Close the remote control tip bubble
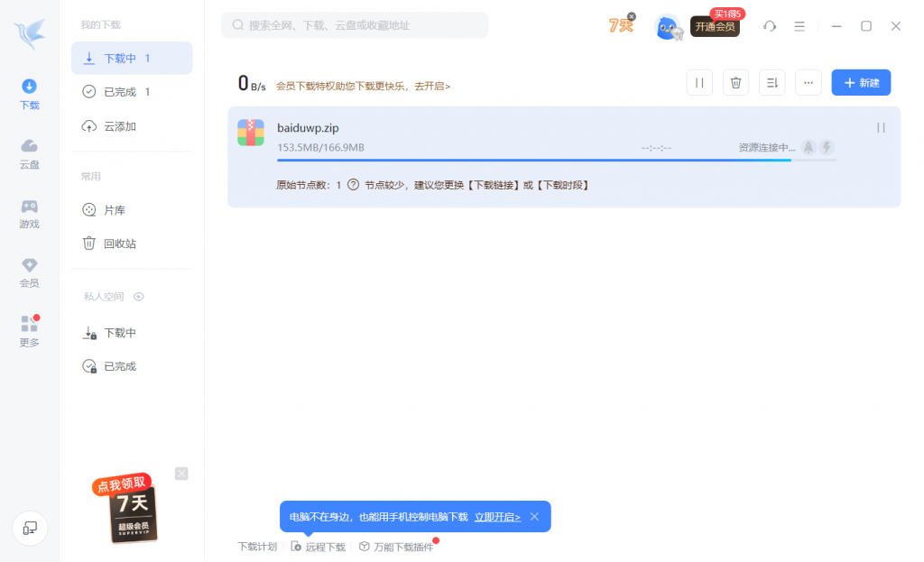 point(534,517)
